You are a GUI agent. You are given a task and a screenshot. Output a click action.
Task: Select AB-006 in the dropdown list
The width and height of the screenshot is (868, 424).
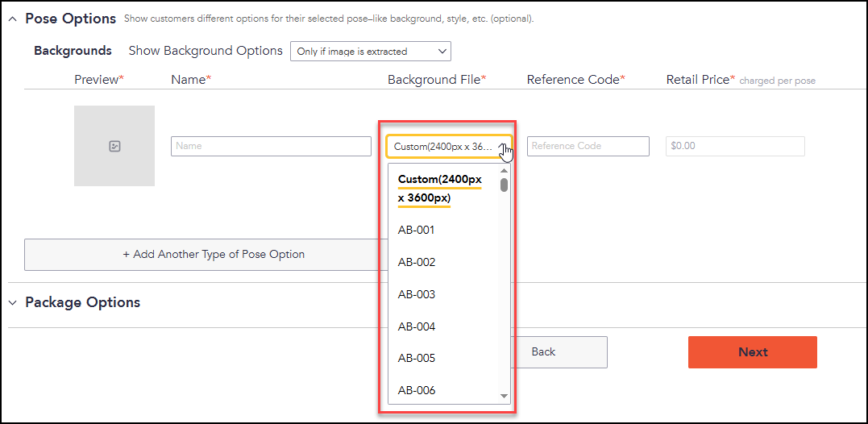pos(416,390)
